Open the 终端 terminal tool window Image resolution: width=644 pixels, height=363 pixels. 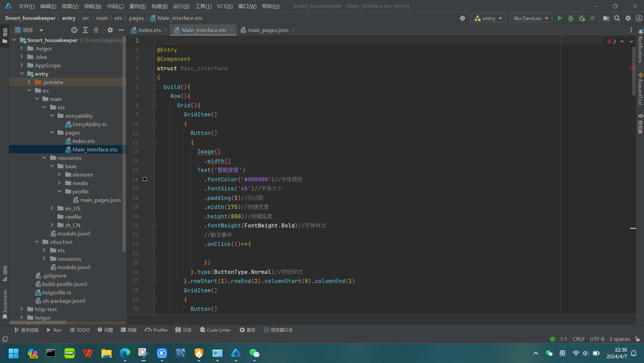point(129,330)
